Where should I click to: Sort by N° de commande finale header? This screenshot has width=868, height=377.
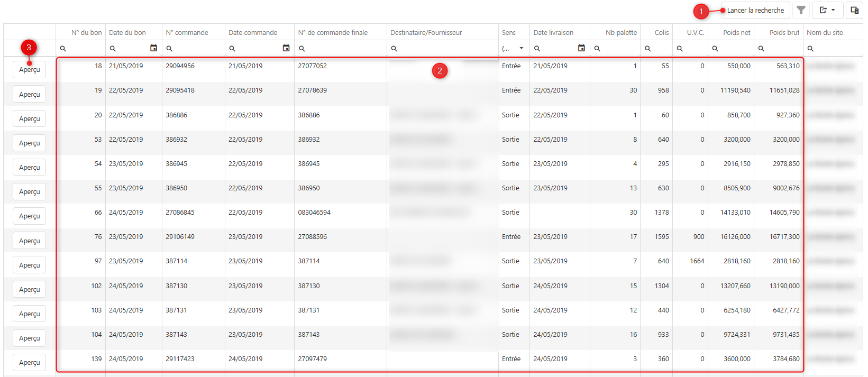(333, 32)
